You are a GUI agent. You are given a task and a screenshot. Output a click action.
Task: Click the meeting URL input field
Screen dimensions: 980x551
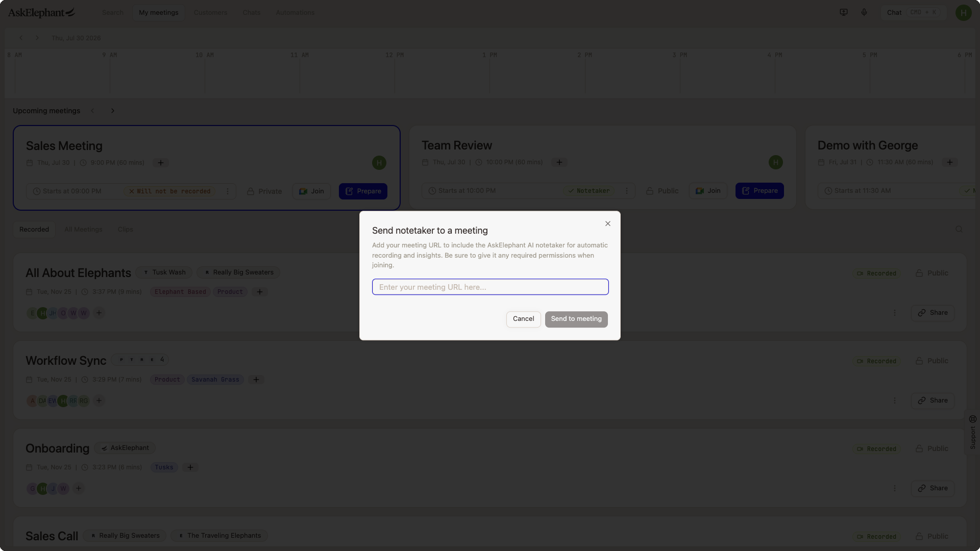click(x=490, y=287)
